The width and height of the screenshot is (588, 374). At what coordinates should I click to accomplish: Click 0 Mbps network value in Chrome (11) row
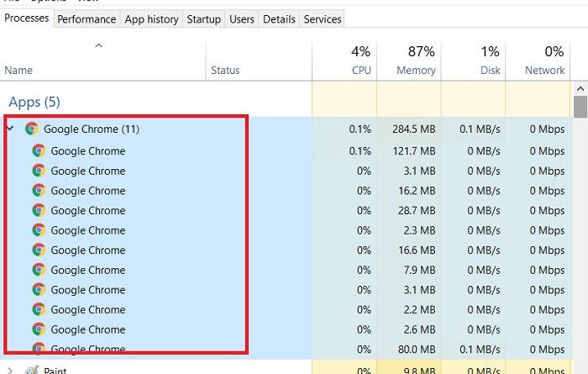point(547,129)
